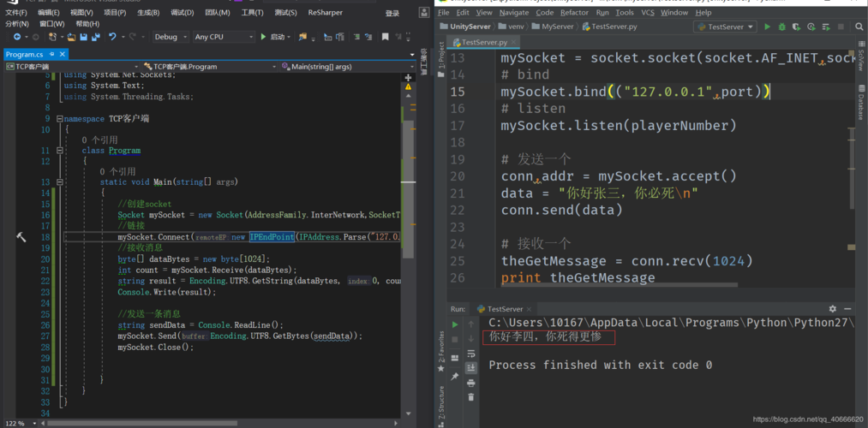This screenshot has width=868, height=428.
Task: Click the up-stack-trace arrow in Run panel
Action: [471, 324]
